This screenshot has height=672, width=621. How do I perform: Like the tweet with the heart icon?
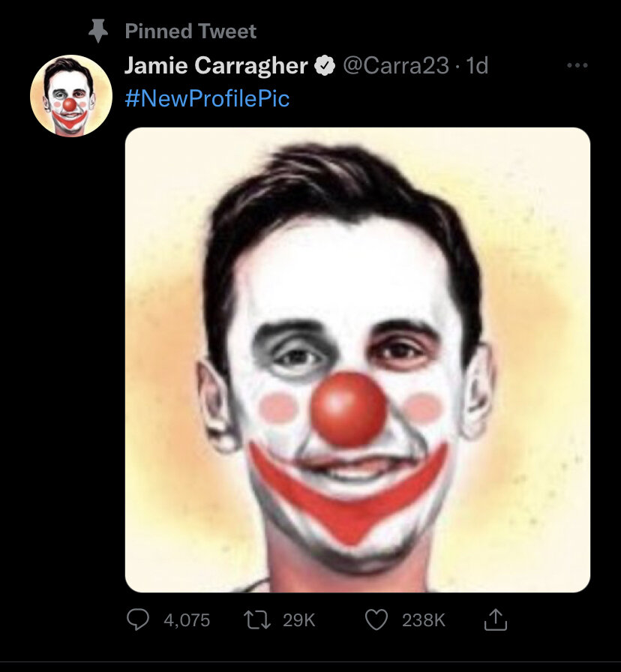[377, 619]
